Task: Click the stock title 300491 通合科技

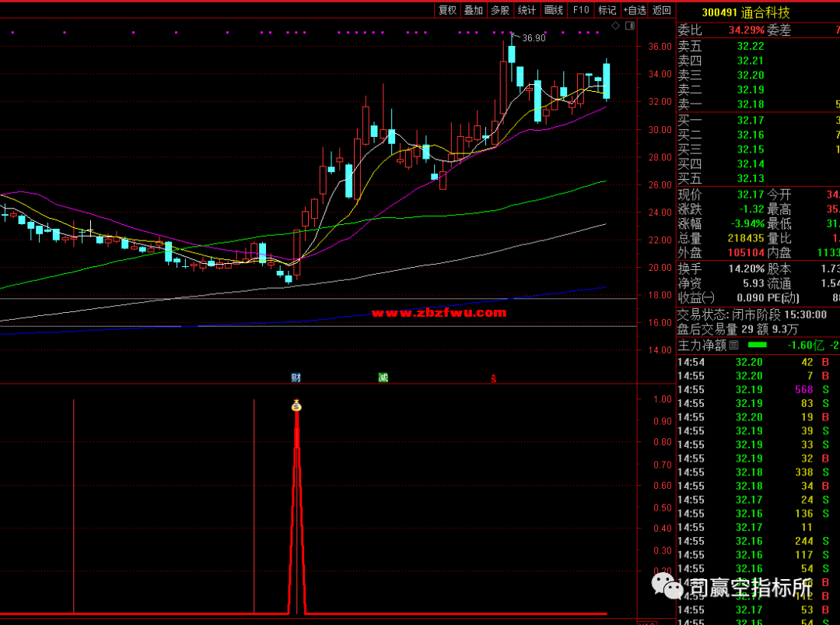Action: point(746,12)
